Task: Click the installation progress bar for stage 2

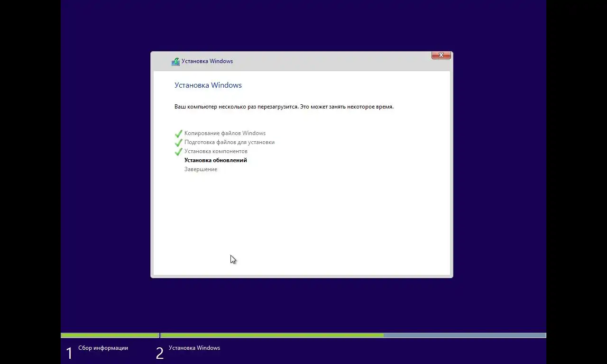Action: (353, 335)
